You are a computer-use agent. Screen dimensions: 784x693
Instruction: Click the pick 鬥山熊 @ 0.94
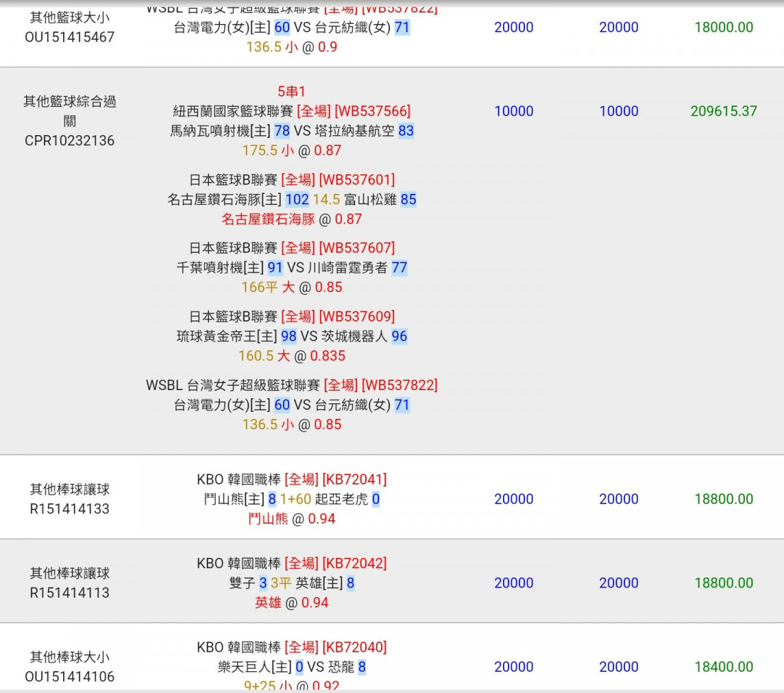[292, 519]
